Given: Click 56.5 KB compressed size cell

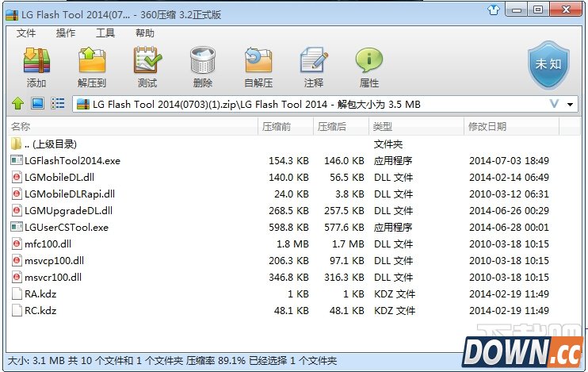Looking at the screenshot, I should (x=347, y=177).
